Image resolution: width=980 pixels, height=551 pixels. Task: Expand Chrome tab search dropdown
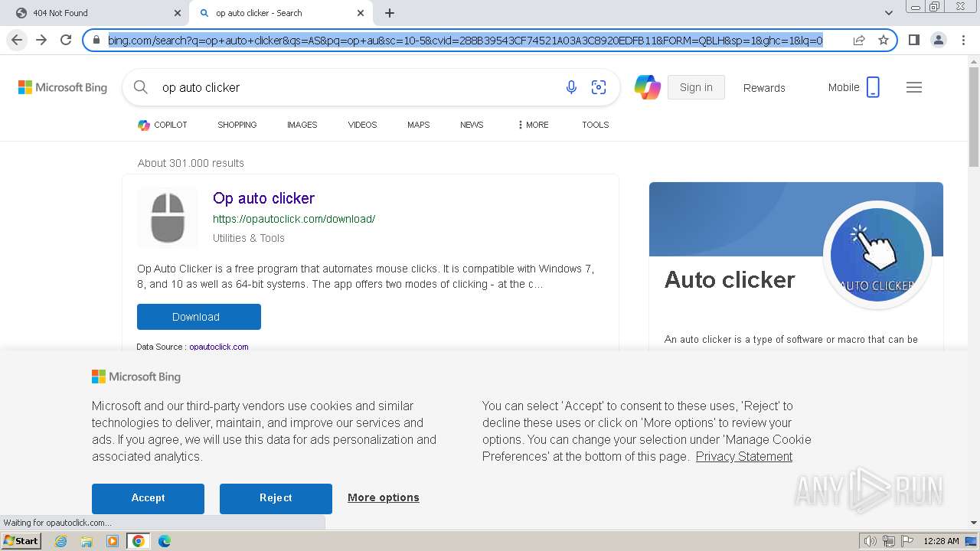tap(888, 13)
